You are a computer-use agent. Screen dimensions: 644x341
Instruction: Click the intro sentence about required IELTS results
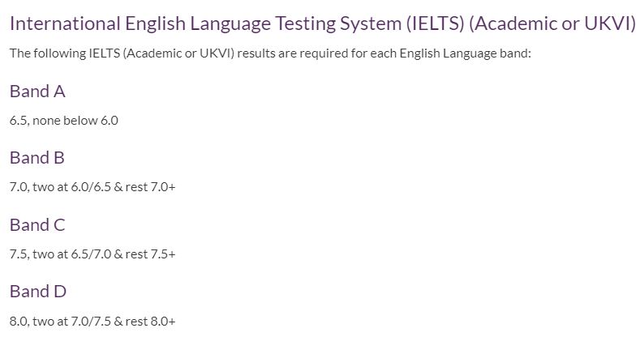point(270,53)
